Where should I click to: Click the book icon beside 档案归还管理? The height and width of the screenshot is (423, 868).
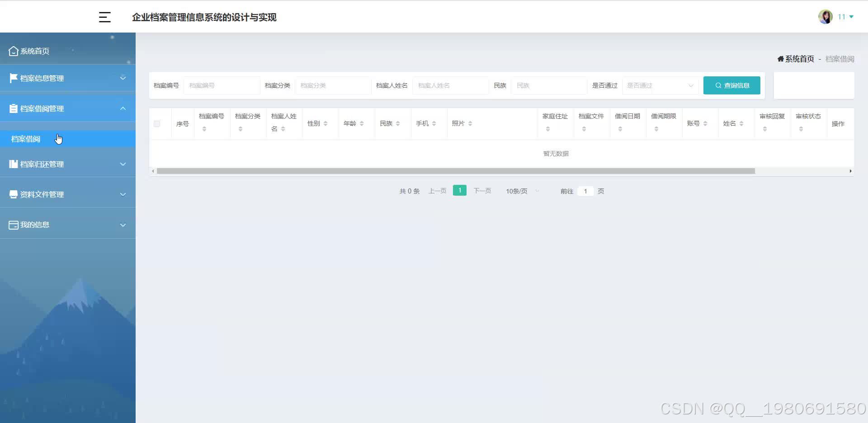pos(13,164)
